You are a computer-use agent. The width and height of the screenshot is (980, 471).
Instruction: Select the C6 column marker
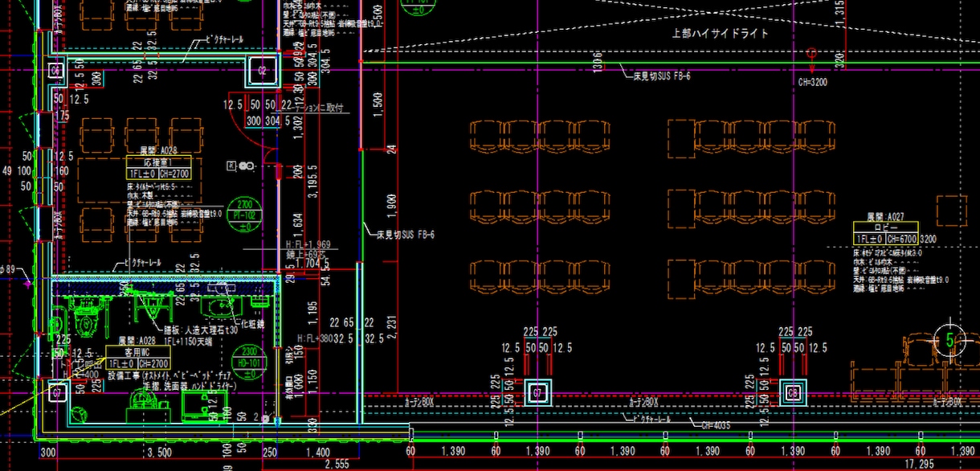(56, 71)
